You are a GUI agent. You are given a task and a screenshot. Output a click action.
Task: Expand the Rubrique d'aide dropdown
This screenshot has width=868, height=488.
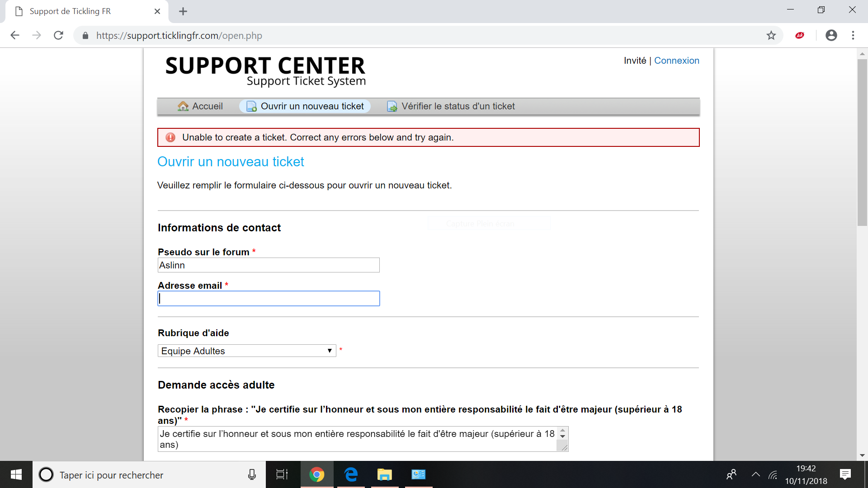[247, 351]
